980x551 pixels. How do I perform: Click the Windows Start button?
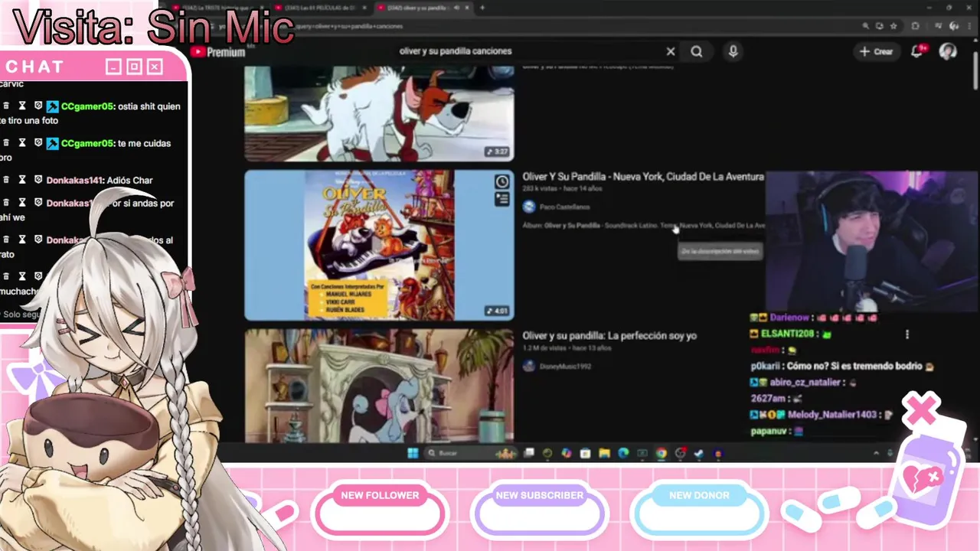point(413,453)
